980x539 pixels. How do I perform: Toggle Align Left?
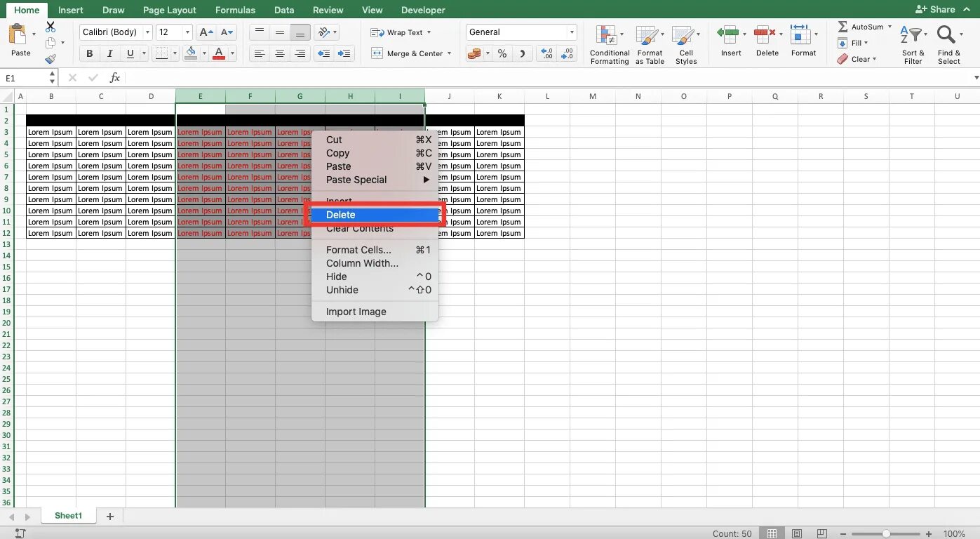coord(260,53)
